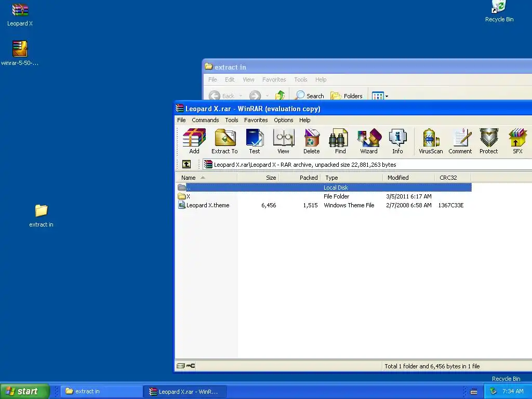Run VirusScan on the archive

431,141
